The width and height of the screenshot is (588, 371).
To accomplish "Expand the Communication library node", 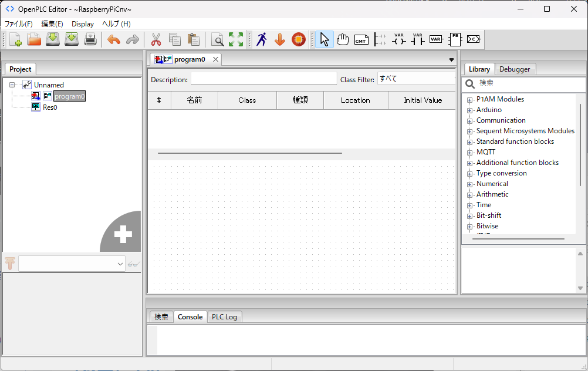I will [x=469, y=121].
